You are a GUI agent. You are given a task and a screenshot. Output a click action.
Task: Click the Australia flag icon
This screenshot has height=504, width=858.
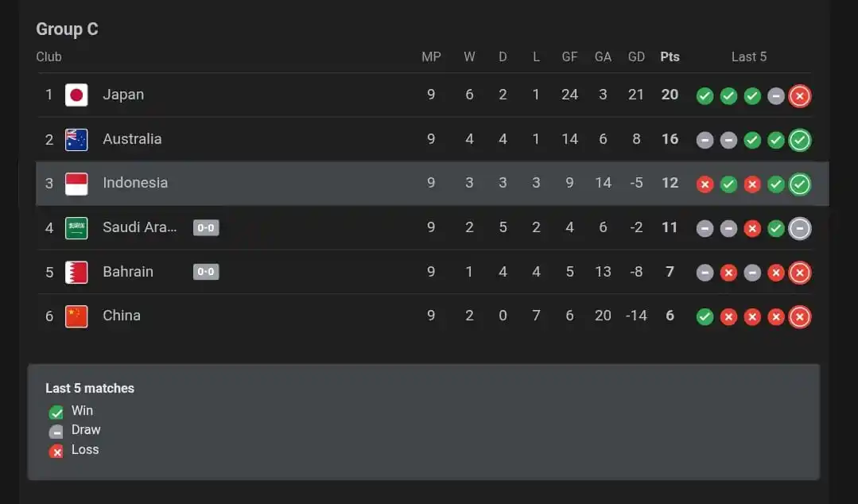76,140
